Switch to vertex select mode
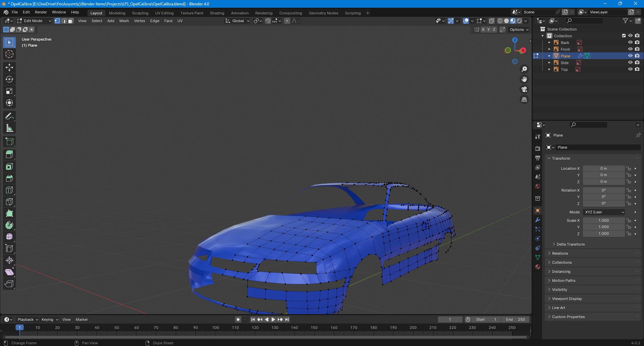The width and height of the screenshot is (644, 346). coord(57,21)
